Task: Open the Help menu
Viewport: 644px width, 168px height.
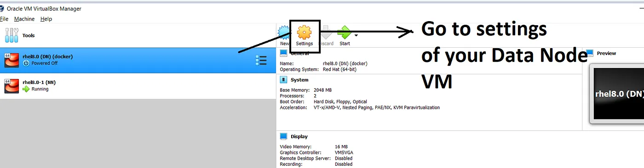Action: [x=46, y=19]
